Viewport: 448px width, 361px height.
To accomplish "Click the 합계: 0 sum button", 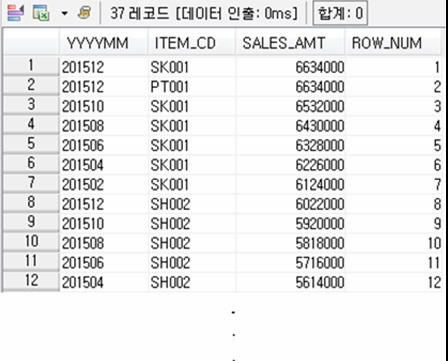I will pyautogui.click(x=340, y=13).
